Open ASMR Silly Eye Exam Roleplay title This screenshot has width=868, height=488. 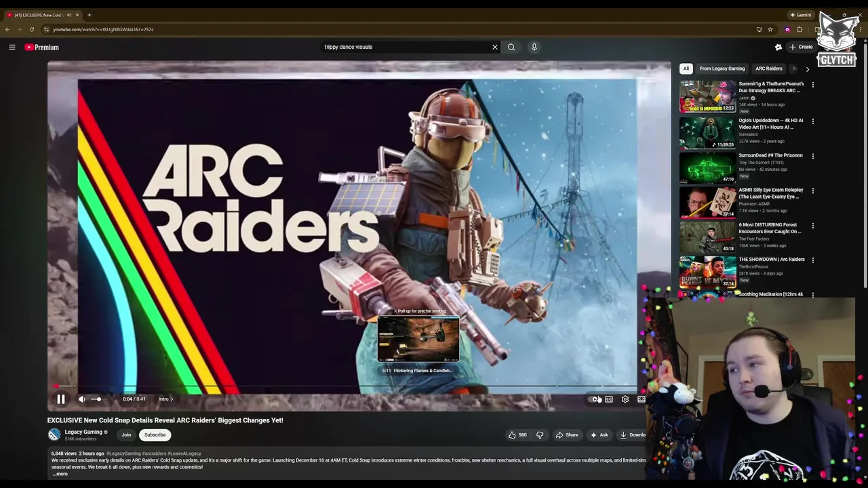pos(771,193)
